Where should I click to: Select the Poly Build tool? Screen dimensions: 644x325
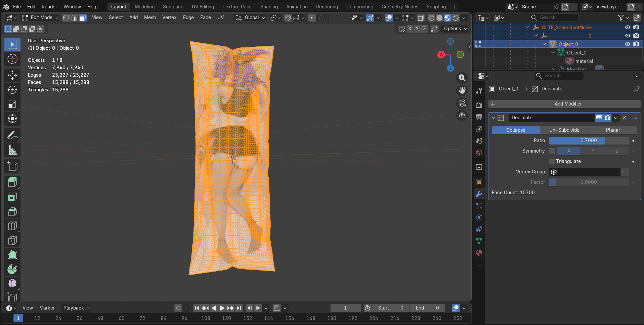tap(12, 255)
